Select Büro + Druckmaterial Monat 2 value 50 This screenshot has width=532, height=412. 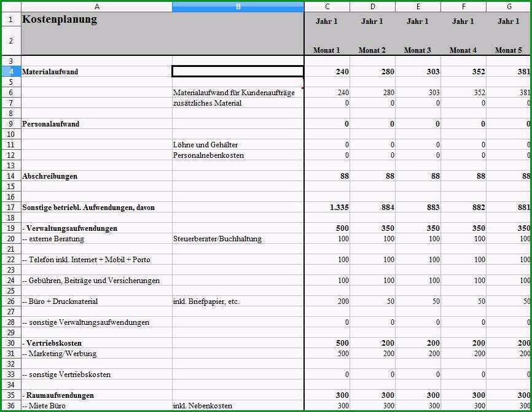point(372,301)
